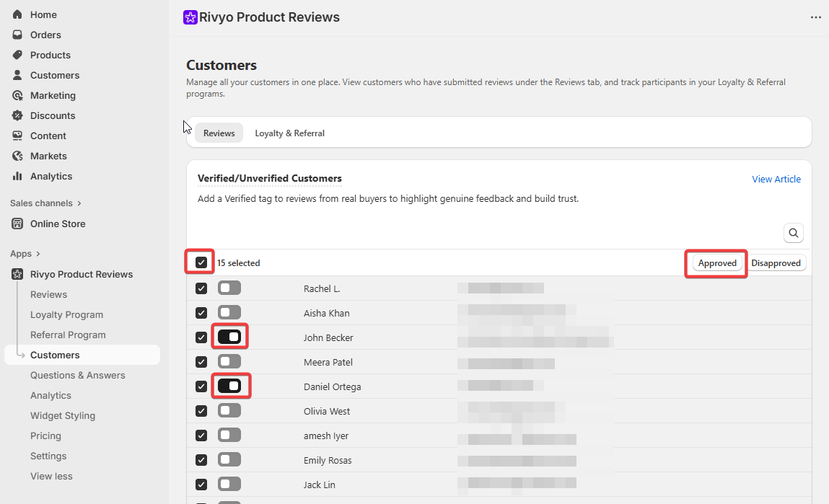Disable verified toggle for John Becker
Screen dimensions: 829x504
click(229, 337)
